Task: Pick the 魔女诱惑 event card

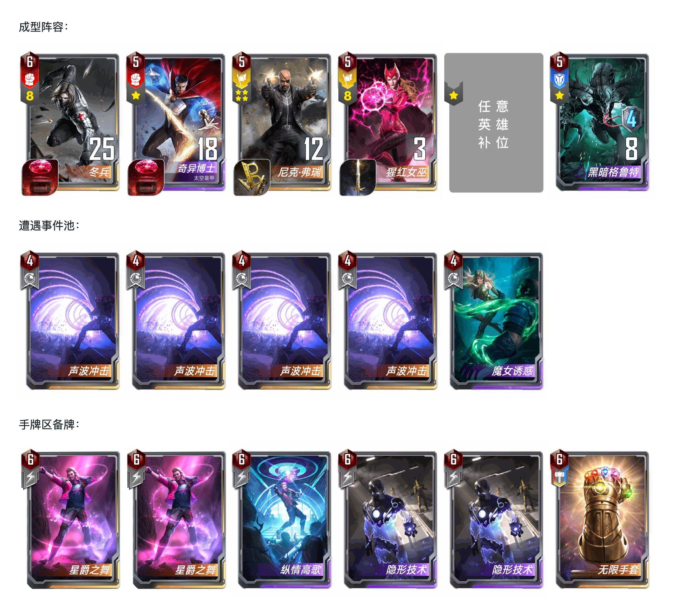Action: [x=494, y=320]
